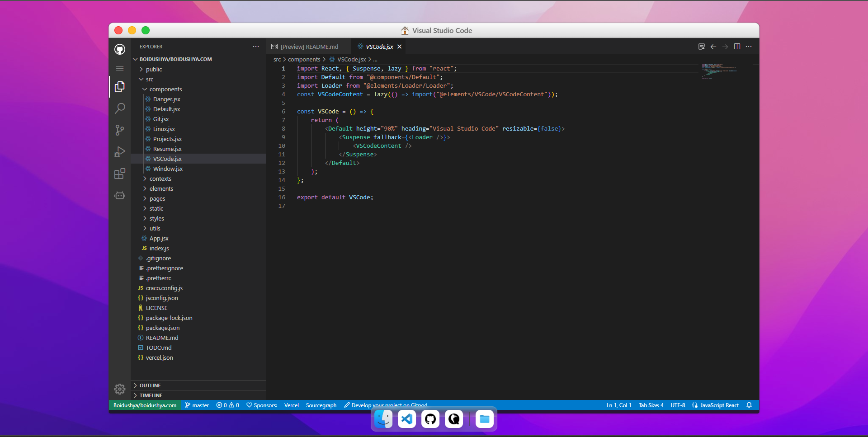Screen dimensions: 868x437
Task: Split the editor with the split icon
Action: click(737, 47)
